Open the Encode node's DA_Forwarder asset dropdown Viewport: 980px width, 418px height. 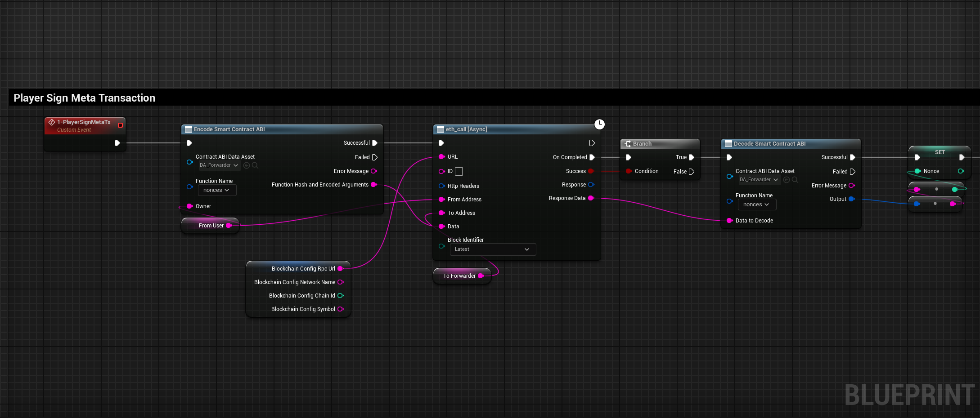click(x=219, y=165)
